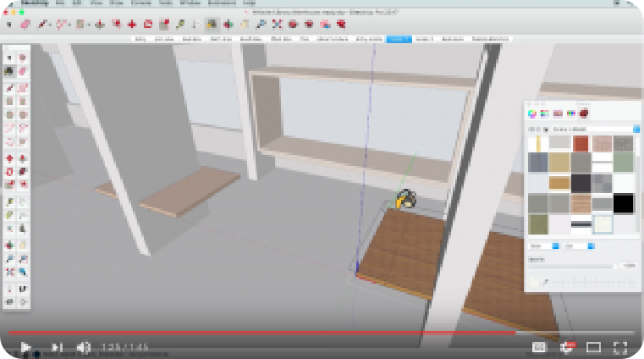644x359 pixels.
Task: Pick the eyedropper in the Colors panel
Action: 546,282
